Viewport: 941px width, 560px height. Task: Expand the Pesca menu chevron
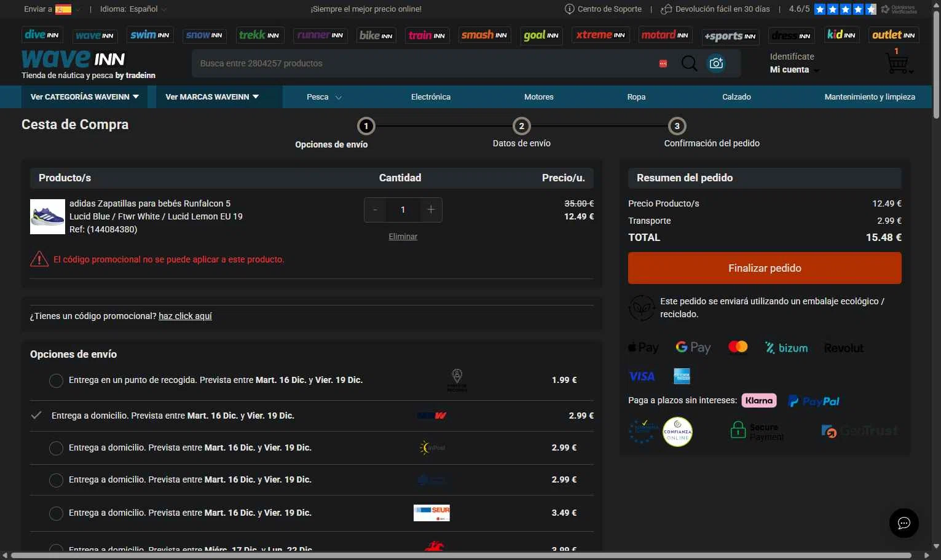(x=339, y=98)
